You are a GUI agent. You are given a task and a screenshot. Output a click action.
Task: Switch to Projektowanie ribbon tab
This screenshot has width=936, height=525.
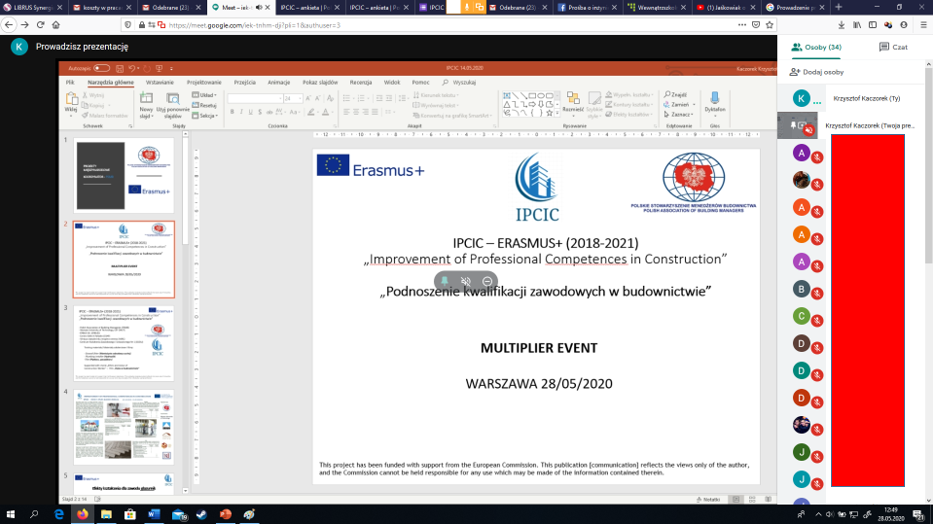pyautogui.click(x=204, y=82)
